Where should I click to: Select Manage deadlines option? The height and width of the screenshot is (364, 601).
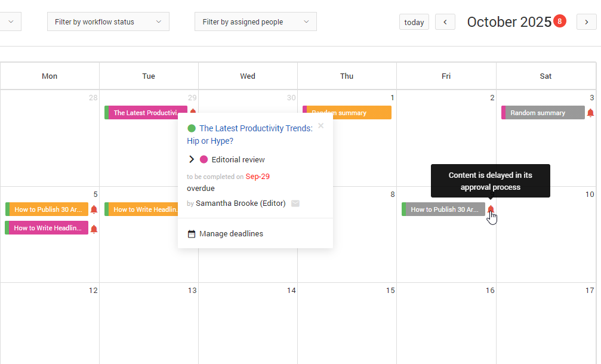(x=231, y=234)
